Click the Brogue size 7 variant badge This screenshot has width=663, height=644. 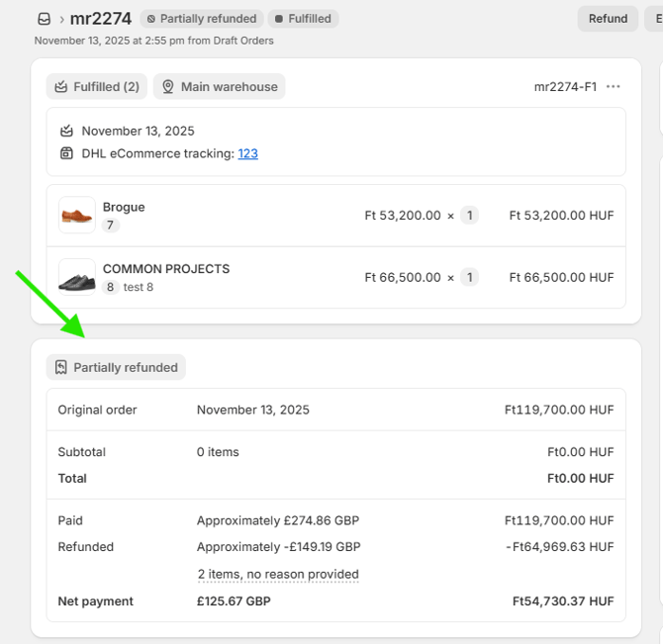[111, 226]
